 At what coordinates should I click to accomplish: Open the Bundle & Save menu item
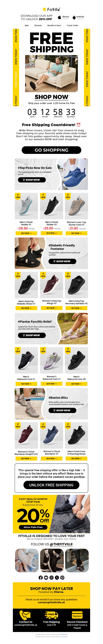[54, 25]
